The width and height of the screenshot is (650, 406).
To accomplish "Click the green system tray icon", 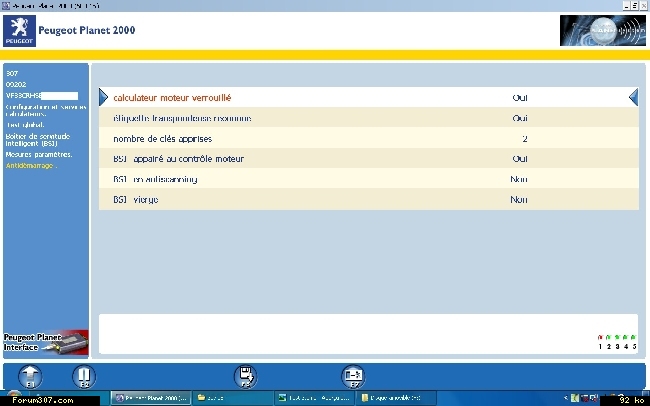I will pyautogui.click(x=575, y=398).
